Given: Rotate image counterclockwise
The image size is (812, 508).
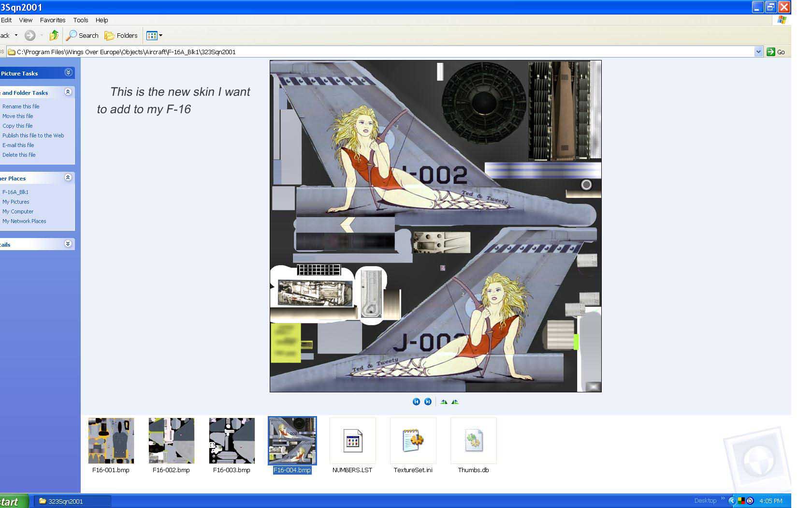Looking at the screenshot, I should point(455,402).
